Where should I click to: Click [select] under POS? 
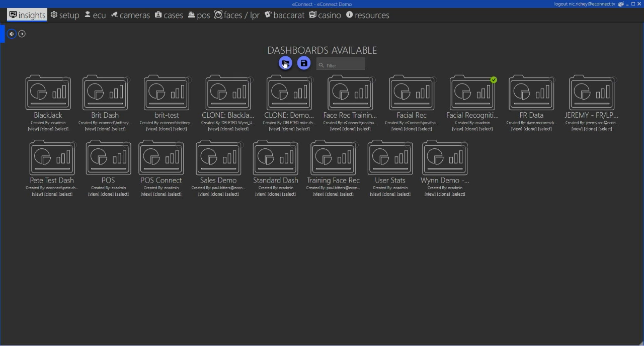pyautogui.click(x=122, y=194)
